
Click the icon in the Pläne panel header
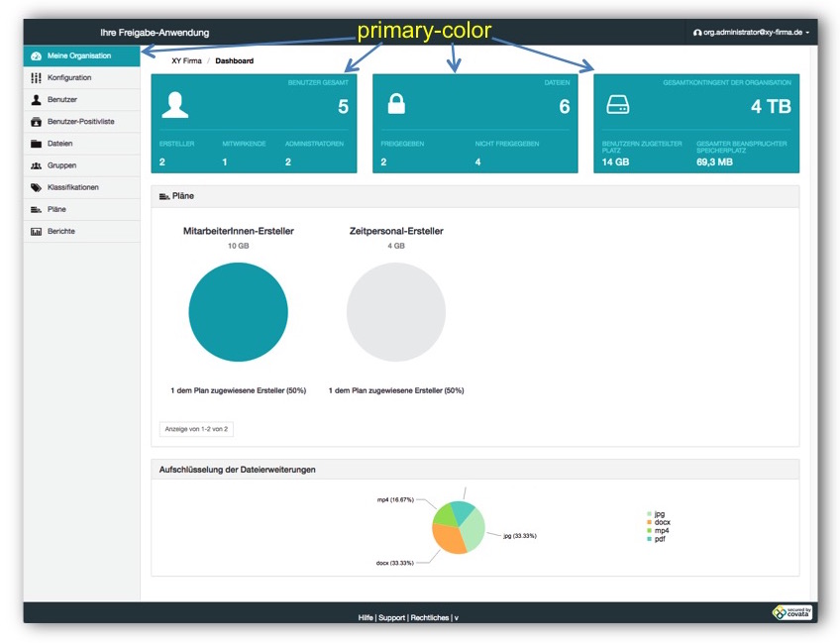pos(163,196)
